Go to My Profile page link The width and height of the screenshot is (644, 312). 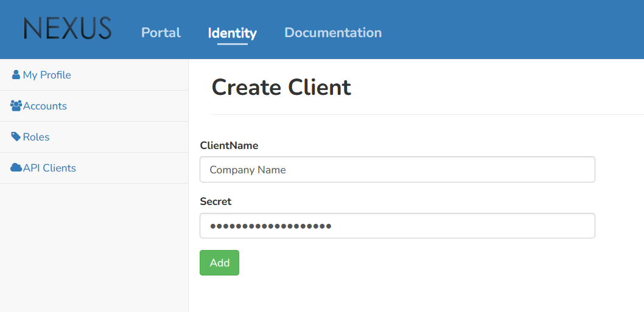(x=47, y=75)
